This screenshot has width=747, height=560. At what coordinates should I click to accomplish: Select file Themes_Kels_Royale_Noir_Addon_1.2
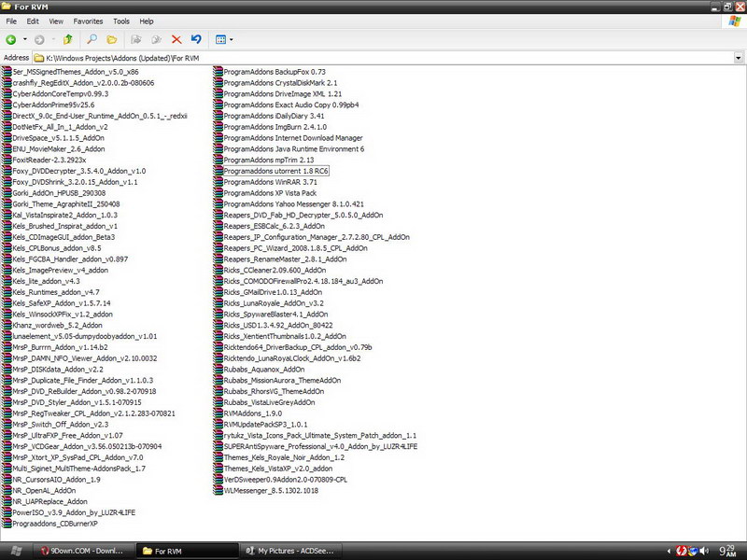[284, 457]
